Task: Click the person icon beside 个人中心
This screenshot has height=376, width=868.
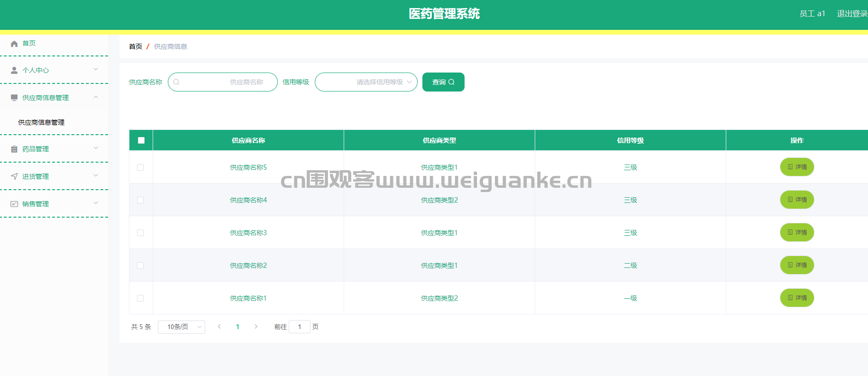Action: click(14, 70)
